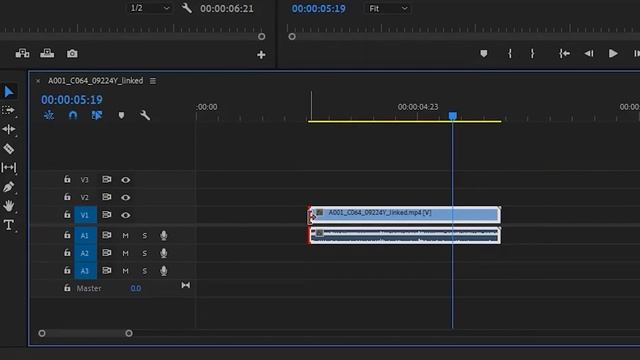Select the Selection tool arrow
Screen dimensions: 640x360
pos(9,91)
